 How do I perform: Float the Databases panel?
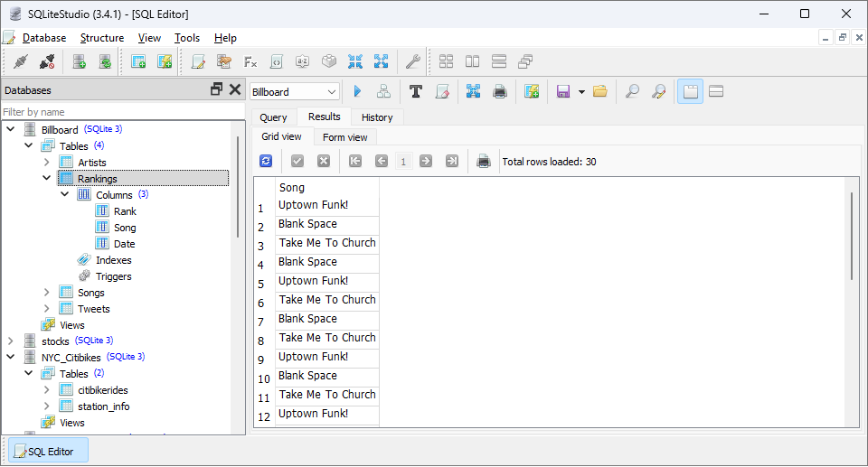click(x=216, y=89)
